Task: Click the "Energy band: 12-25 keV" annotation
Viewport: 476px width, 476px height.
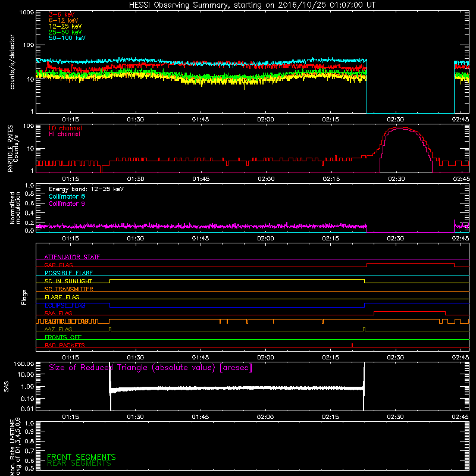Action: 86,189
